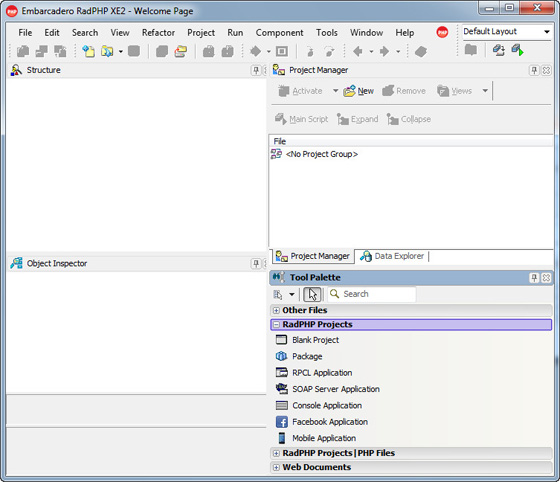
Task: Pin the Object Inspector panel
Action: tap(256, 264)
